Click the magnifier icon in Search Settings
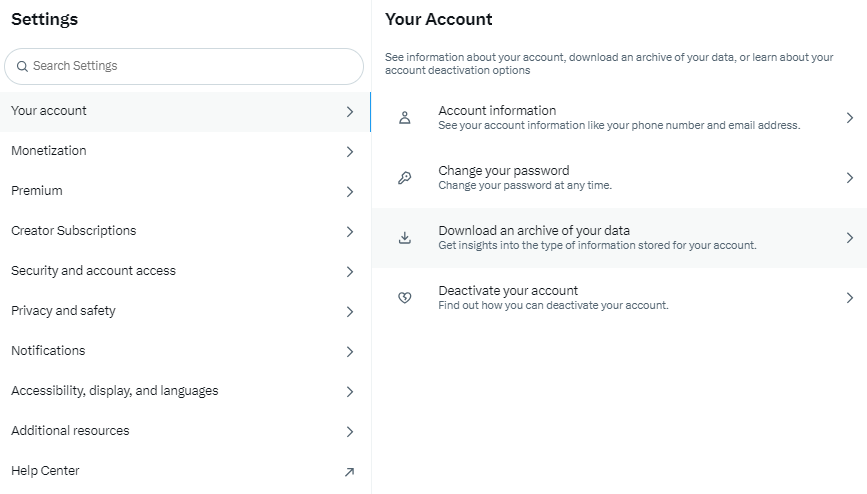 click(22, 66)
